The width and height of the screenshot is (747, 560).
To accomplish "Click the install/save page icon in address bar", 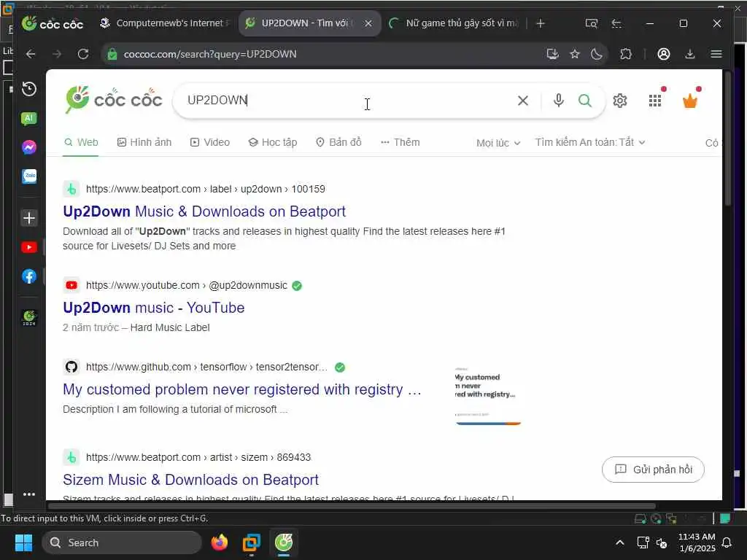I will click(552, 54).
